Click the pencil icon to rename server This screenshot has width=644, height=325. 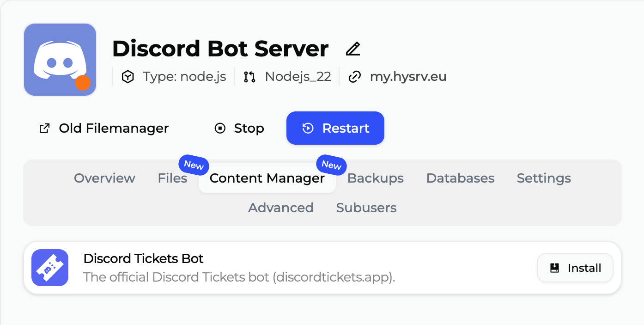(x=353, y=49)
